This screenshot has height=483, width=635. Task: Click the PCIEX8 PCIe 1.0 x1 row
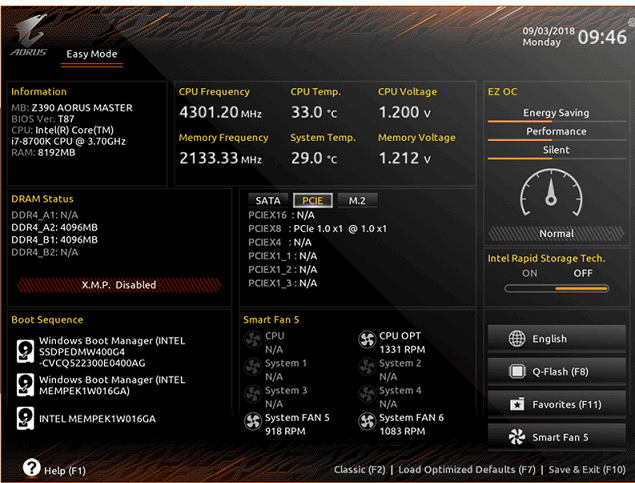[318, 229]
